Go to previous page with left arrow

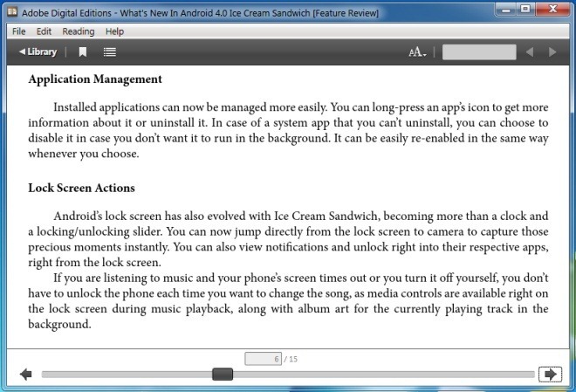click(x=25, y=375)
